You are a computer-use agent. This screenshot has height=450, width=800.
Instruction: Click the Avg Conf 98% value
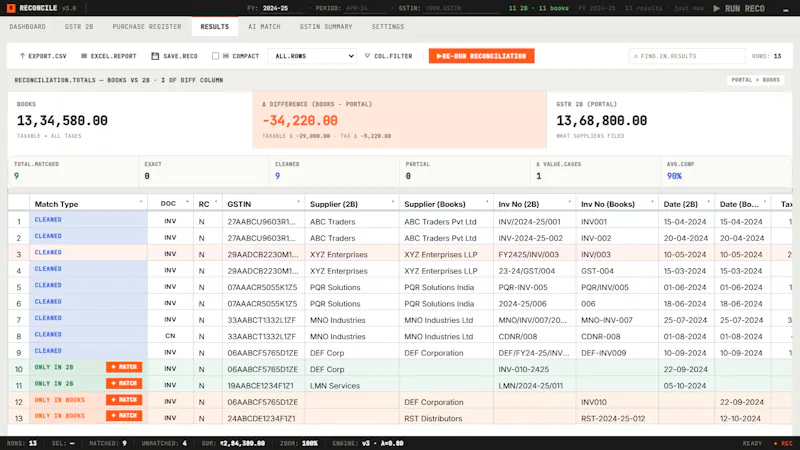coord(674,176)
